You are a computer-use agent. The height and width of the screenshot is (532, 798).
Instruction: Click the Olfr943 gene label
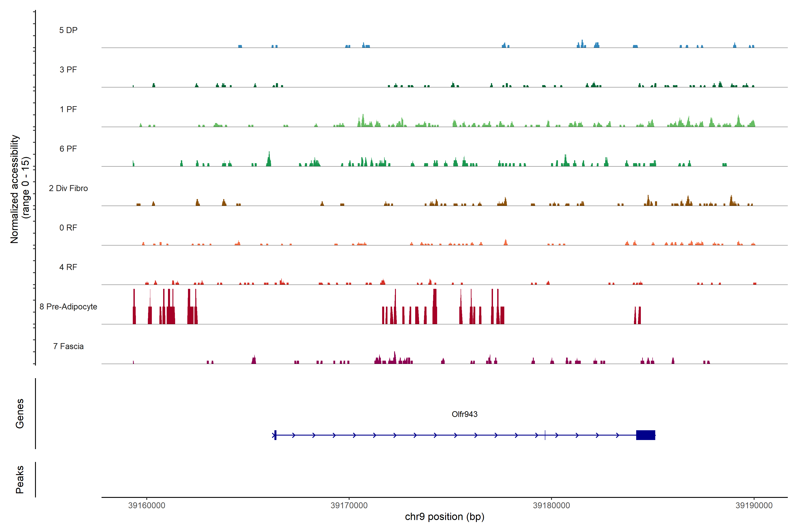click(464, 414)
